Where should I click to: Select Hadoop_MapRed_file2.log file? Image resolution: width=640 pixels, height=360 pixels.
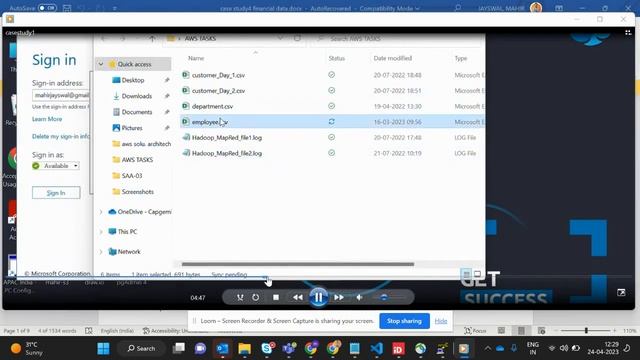(227, 153)
